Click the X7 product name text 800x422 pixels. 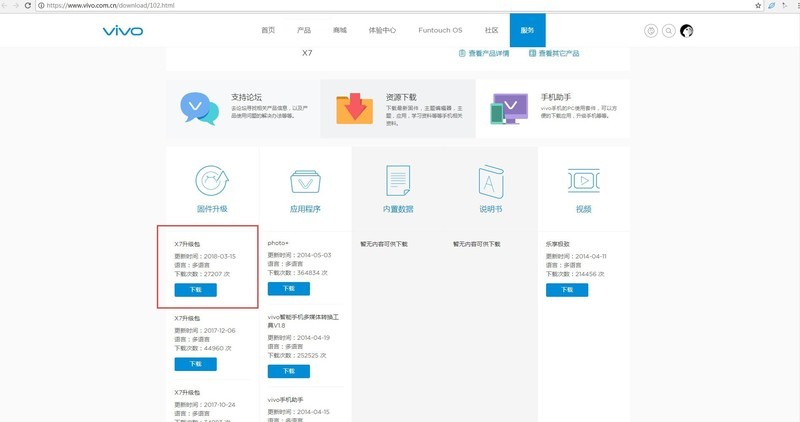point(307,53)
